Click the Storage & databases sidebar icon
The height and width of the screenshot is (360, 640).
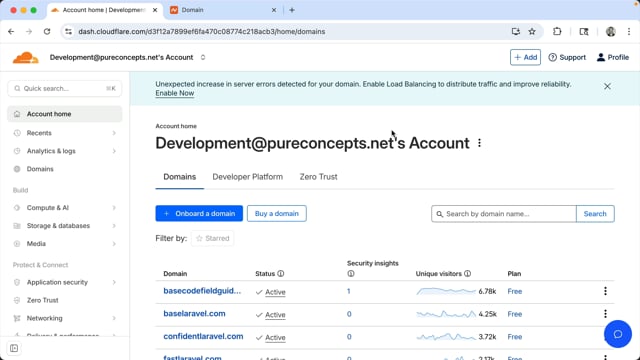tap(17, 226)
